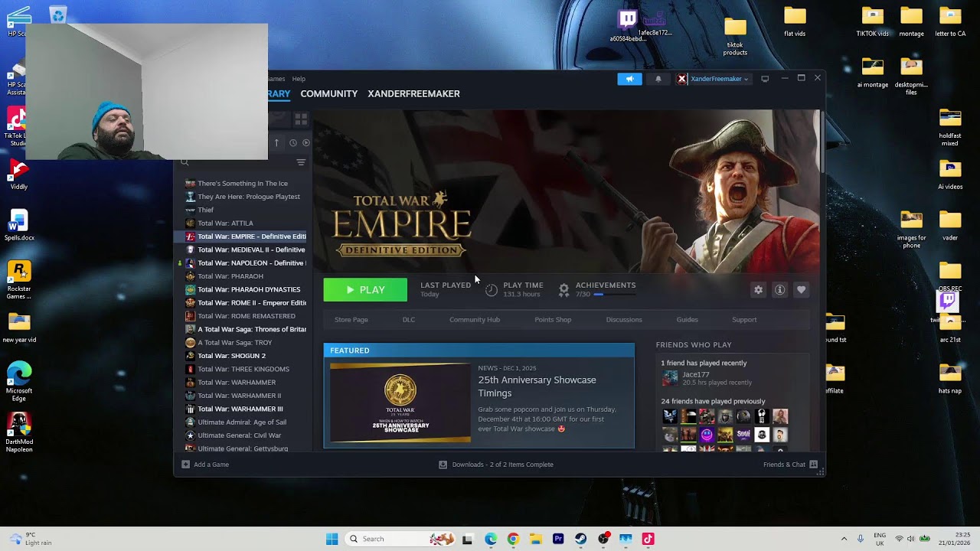Open File Explorer from the taskbar
The image size is (980, 551).
click(535, 539)
